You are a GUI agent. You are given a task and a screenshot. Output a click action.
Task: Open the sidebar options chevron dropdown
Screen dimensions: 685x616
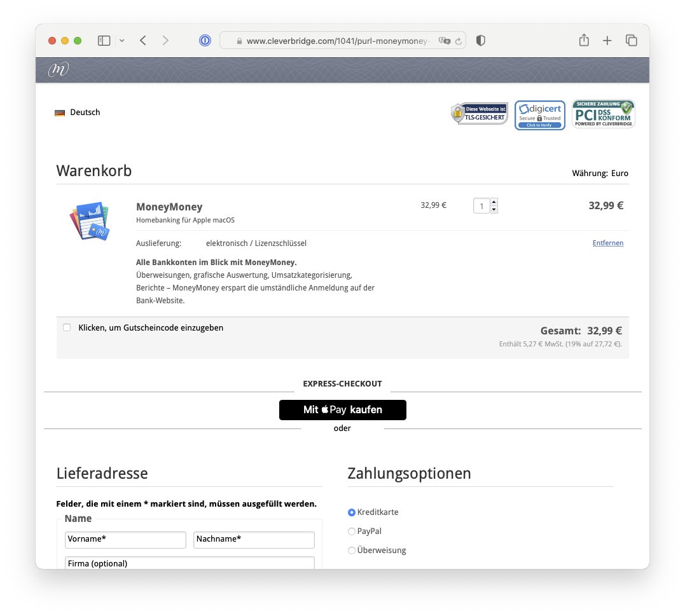pos(122,41)
